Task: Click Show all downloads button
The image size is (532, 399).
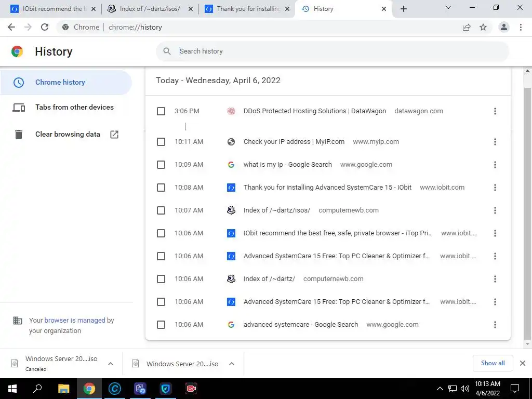Action: (x=493, y=363)
